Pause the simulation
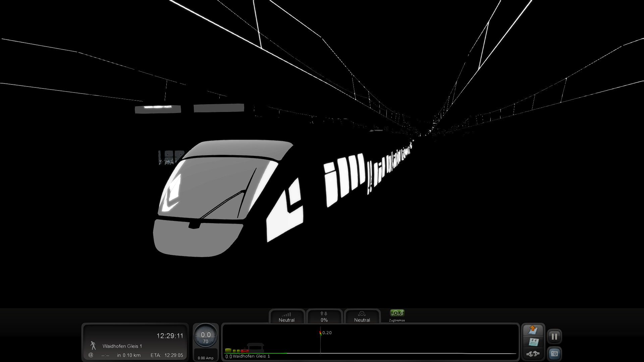Viewport: 644px width, 362px height. point(554,337)
